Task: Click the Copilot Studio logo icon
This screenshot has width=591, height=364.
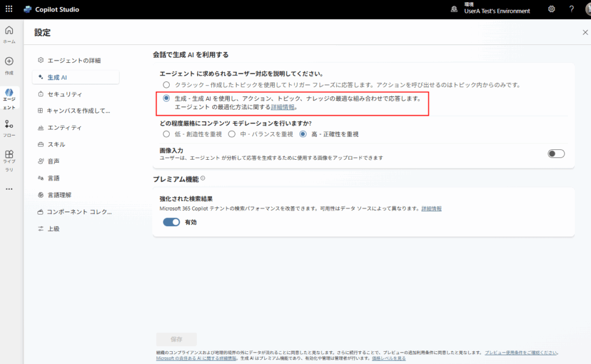Action: (x=28, y=9)
